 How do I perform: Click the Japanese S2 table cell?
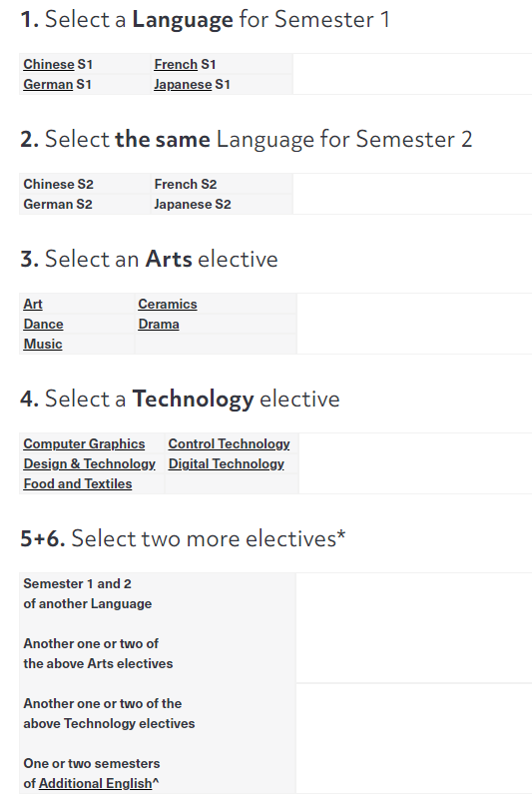click(222, 205)
